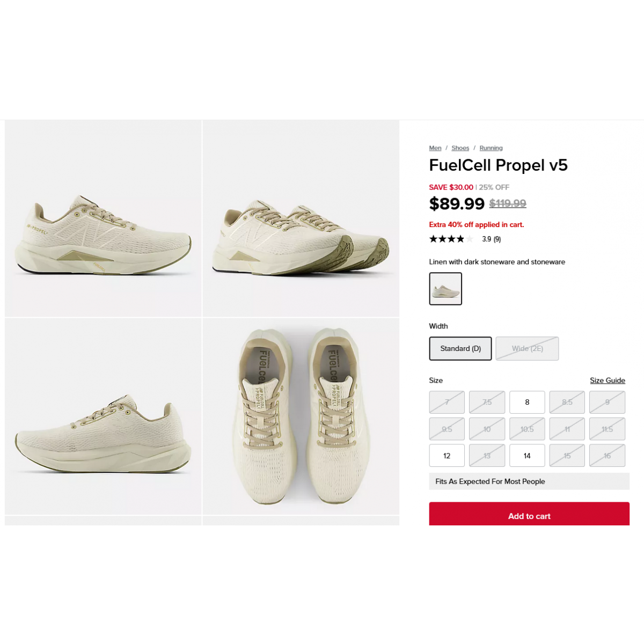Select shoe size 12
This screenshot has height=644, width=644.
tap(447, 456)
